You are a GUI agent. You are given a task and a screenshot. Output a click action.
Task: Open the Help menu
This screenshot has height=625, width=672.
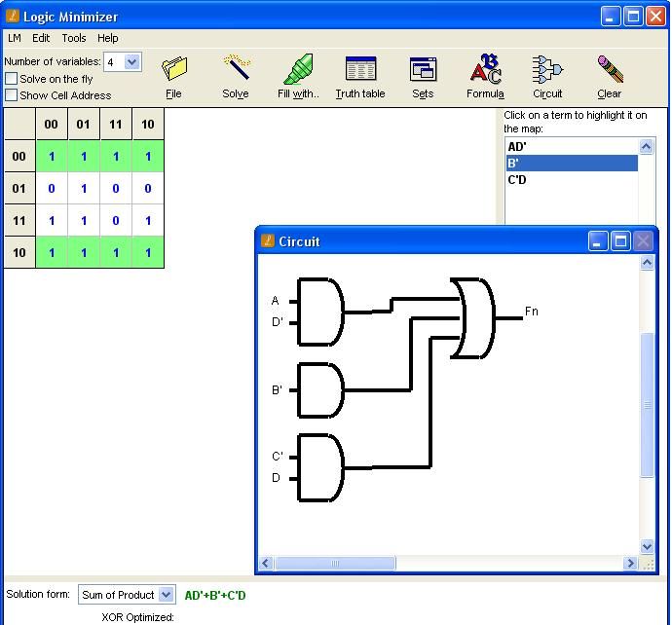[x=107, y=38]
